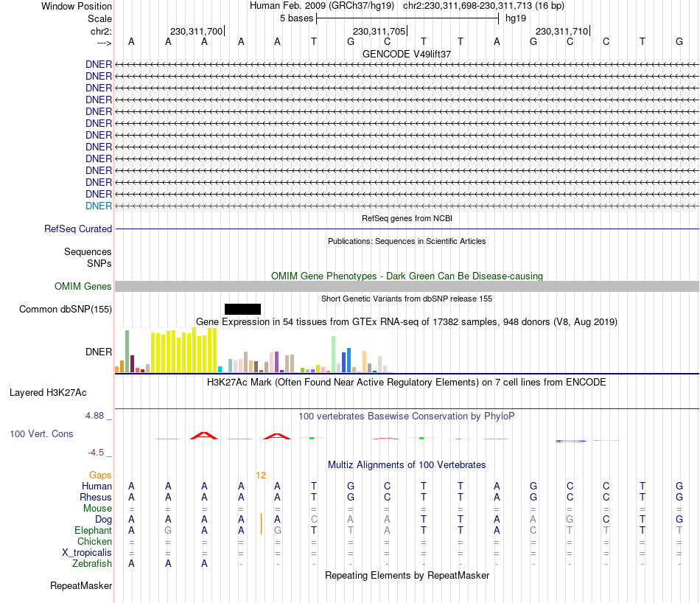Click the GENCODE V49lift37 track title
700x603 pixels.
[x=406, y=54]
